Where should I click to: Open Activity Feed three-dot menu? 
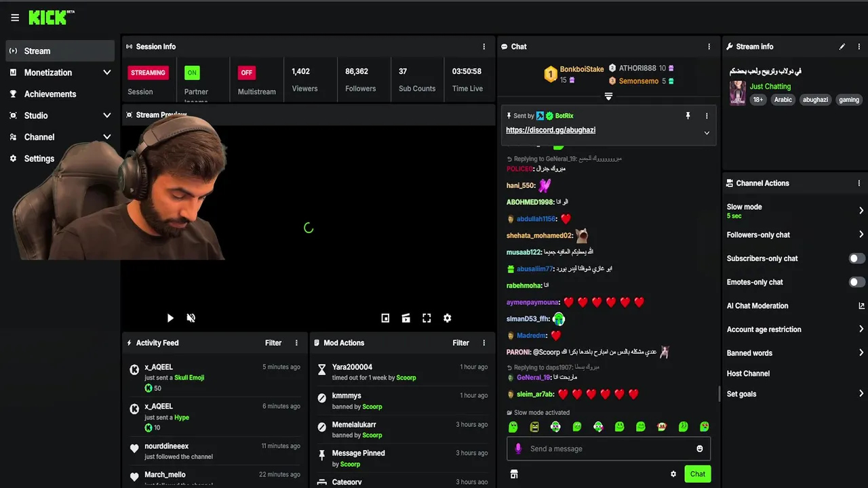click(296, 343)
